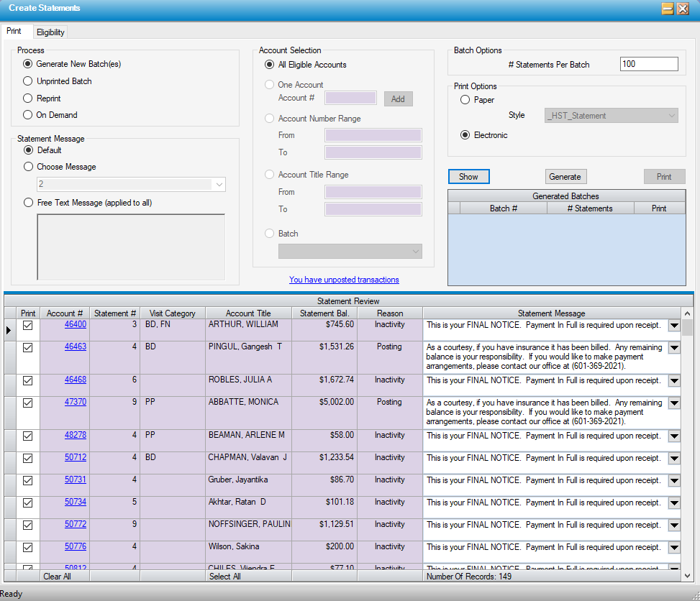Open account number 46468 link
The width and height of the screenshot is (700, 601).
(76, 380)
